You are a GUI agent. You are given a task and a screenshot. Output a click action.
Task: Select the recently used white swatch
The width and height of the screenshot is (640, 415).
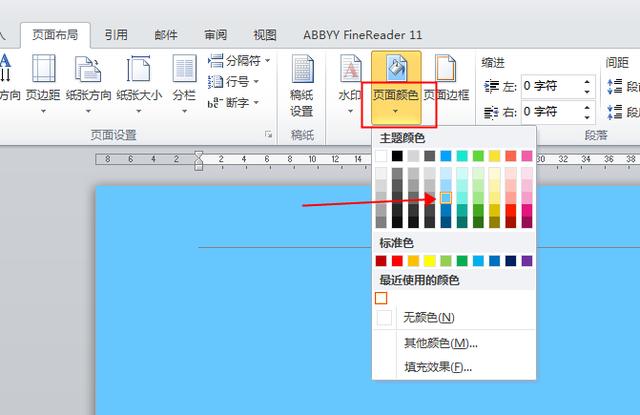(x=381, y=298)
